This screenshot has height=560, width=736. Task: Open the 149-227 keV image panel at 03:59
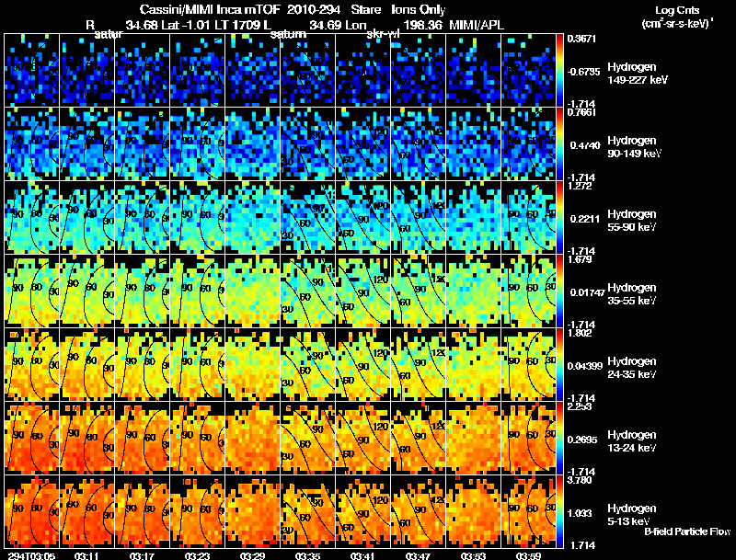[528, 71]
